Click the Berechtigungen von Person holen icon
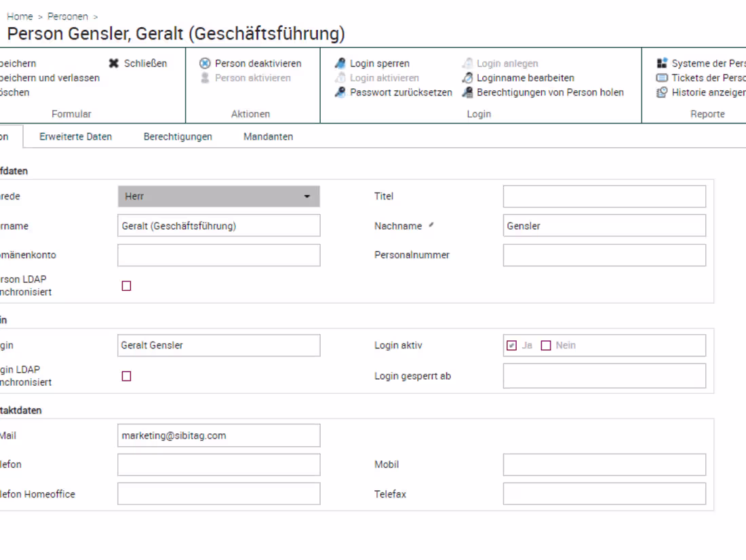Image resolution: width=746 pixels, height=560 pixels. (467, 93)
